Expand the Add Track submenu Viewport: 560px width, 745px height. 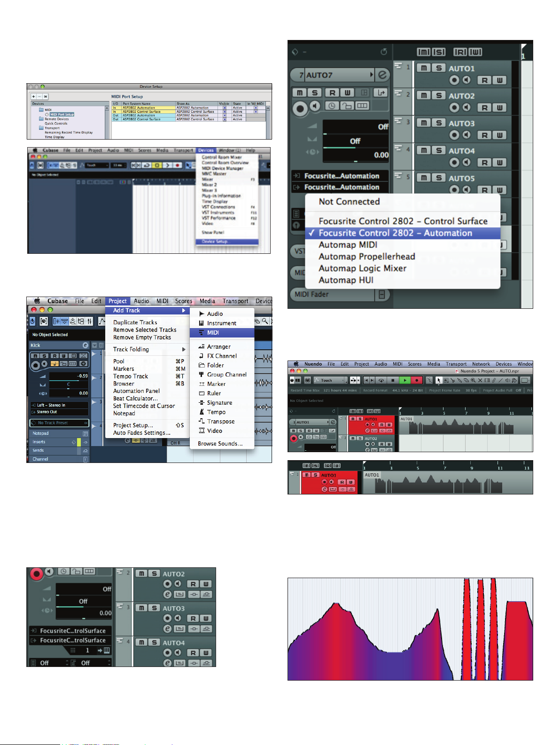[148, 311]
